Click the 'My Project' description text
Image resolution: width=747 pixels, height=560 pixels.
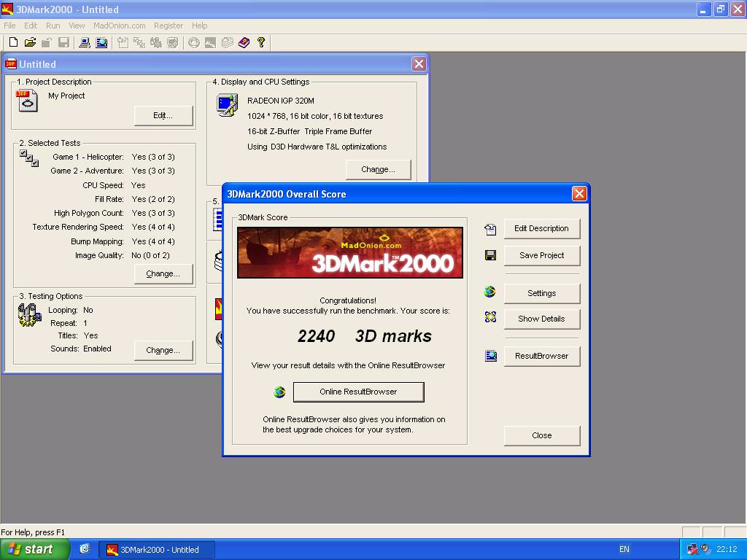click(x=66, y=96)
